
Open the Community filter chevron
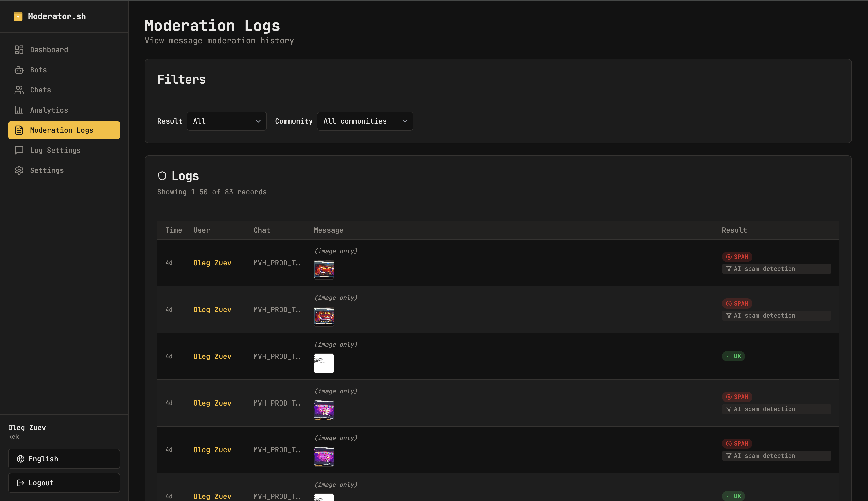(405, 121)
